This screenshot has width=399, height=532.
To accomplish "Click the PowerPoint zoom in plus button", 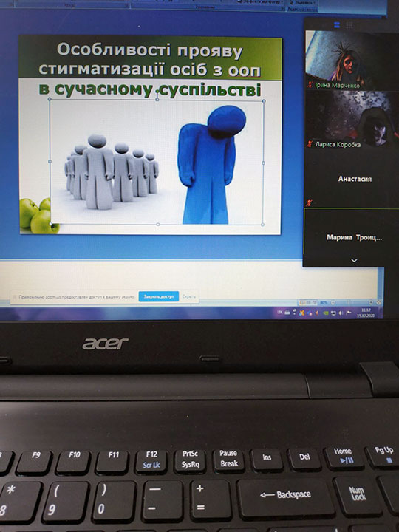I will (x=371, y=303).
